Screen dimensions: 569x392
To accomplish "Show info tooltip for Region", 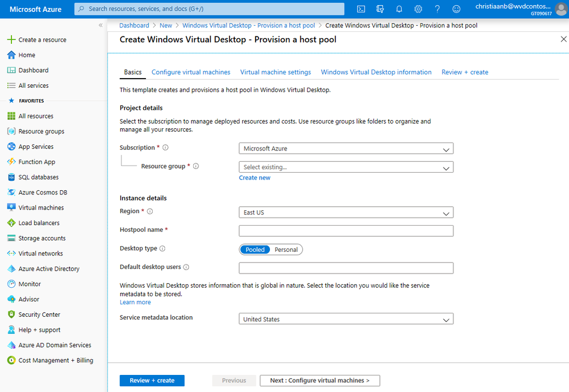I will (150, 211).
